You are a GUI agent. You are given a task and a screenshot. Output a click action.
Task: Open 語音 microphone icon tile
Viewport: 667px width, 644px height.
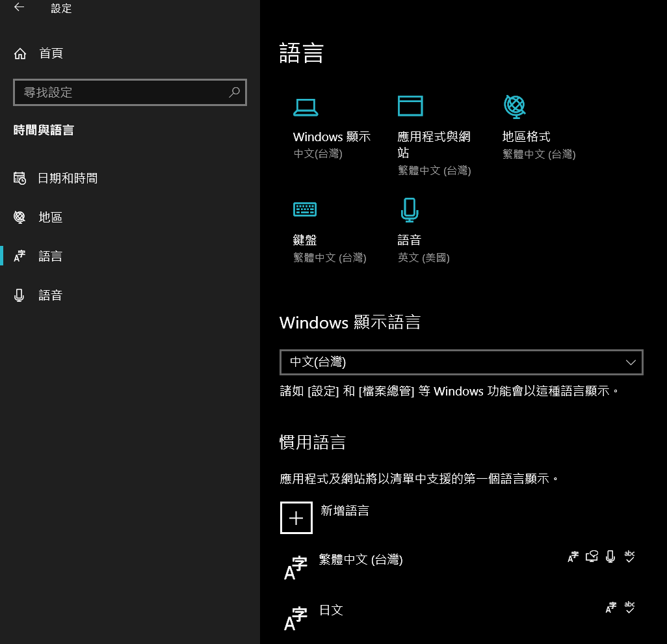click(x=410, y=210)
